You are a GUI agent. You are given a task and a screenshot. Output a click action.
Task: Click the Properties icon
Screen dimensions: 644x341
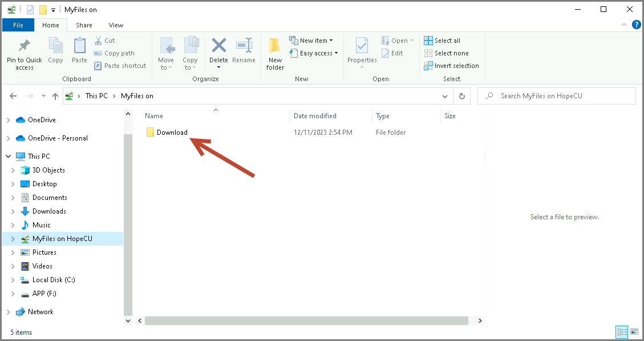(362, 45)
